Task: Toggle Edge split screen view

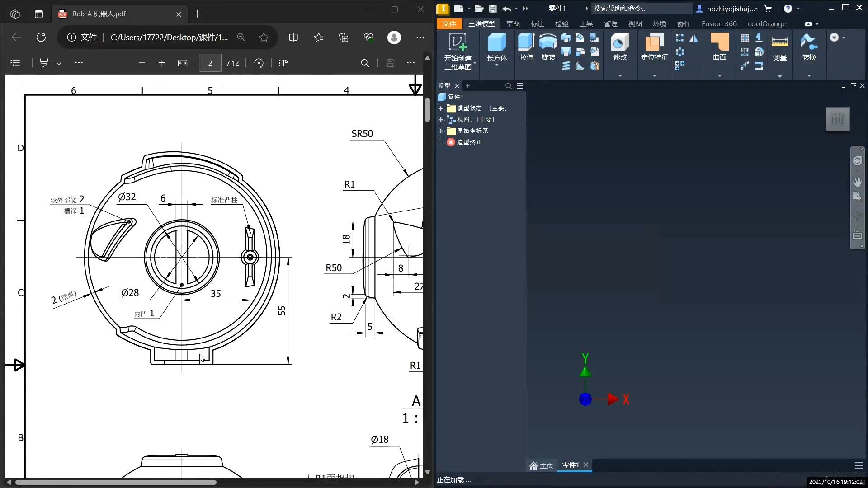Action: click(293, 38)
